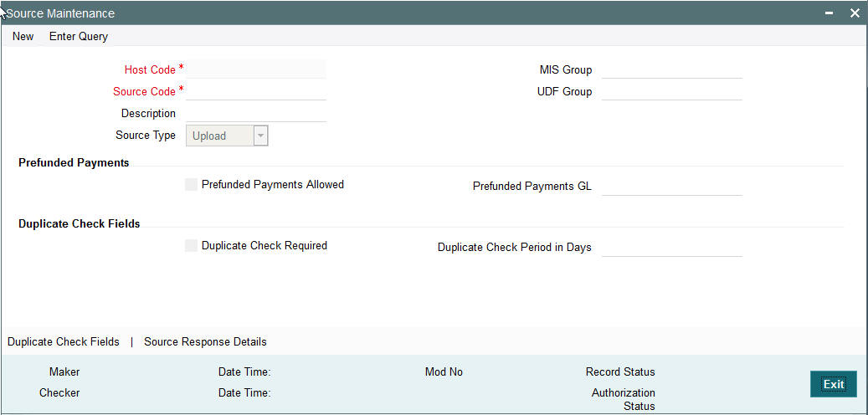Click the Prefunded Payments section heading
This screenshot has height=415, width=868.
pos(74,162)
